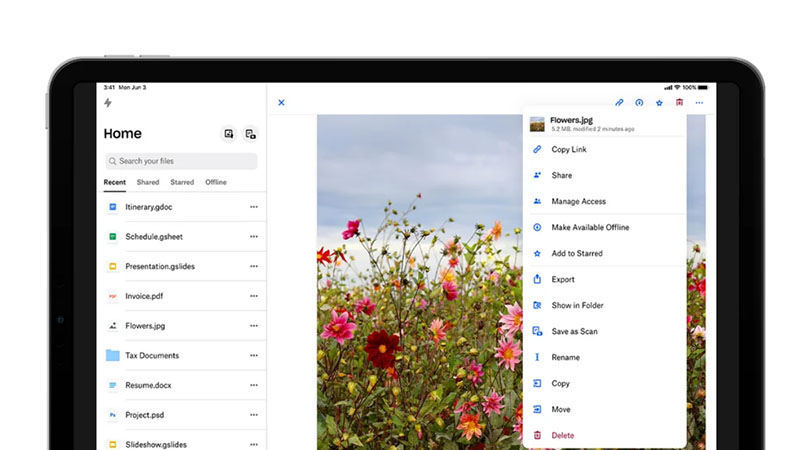
Task: Click the search magnifier icon
Action: (112, 161)
